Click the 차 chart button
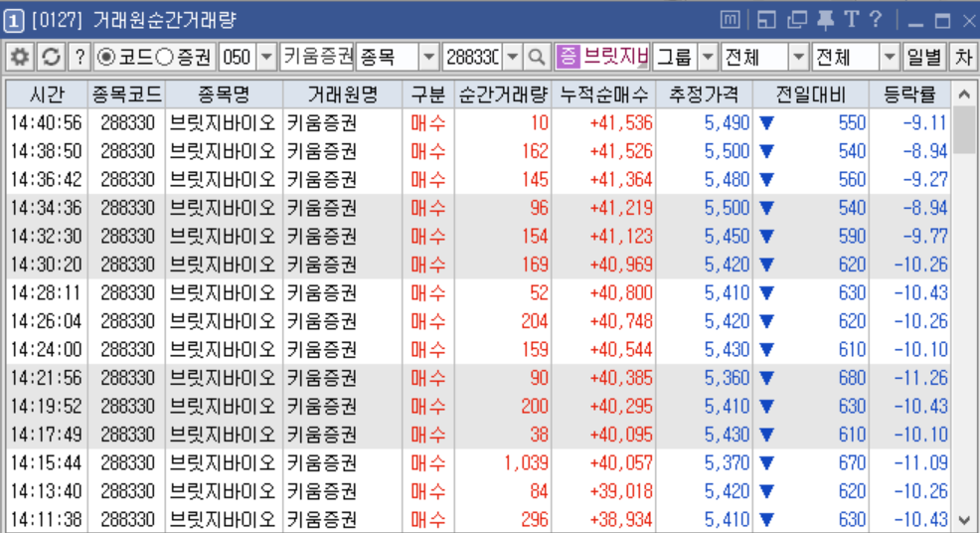Screen dimensions: 980x533 click(x=963, y=58)
